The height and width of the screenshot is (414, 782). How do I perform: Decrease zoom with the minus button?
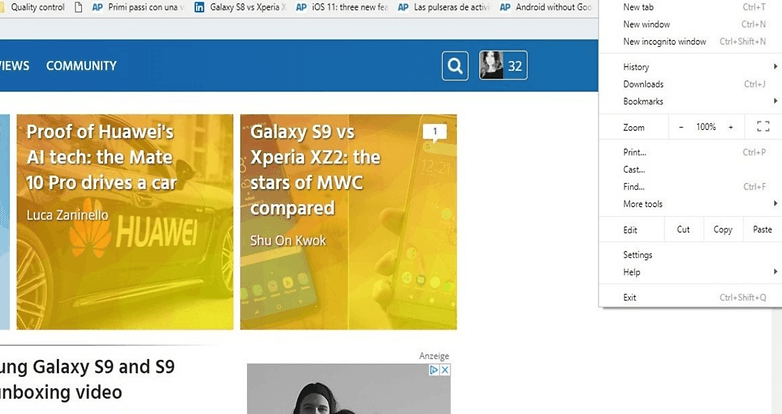click(681, 127)
